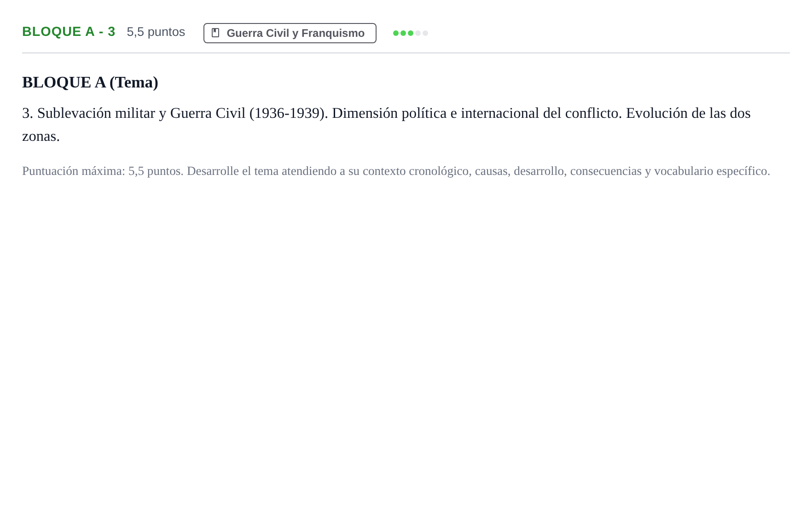Click the Guerra Civil y Franquismo topic tag
This screenshot has height=522, width=812.
tap(290, 33)
